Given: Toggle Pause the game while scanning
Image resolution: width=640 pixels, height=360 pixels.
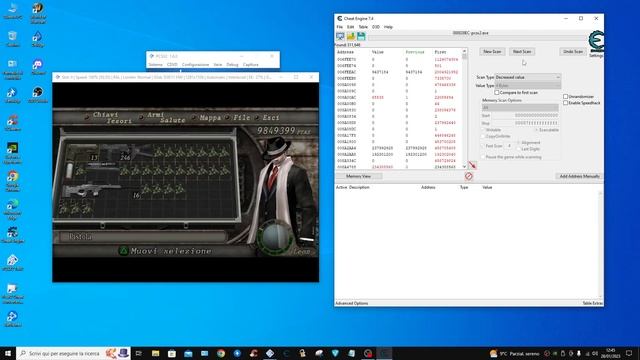Looking at the screenshot, I should click(483, 157).
